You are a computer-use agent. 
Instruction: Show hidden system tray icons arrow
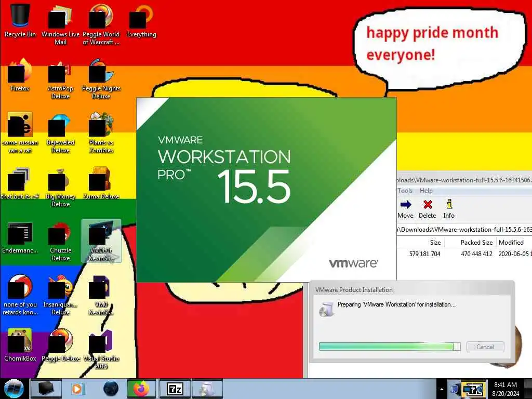tap(442, 389)
